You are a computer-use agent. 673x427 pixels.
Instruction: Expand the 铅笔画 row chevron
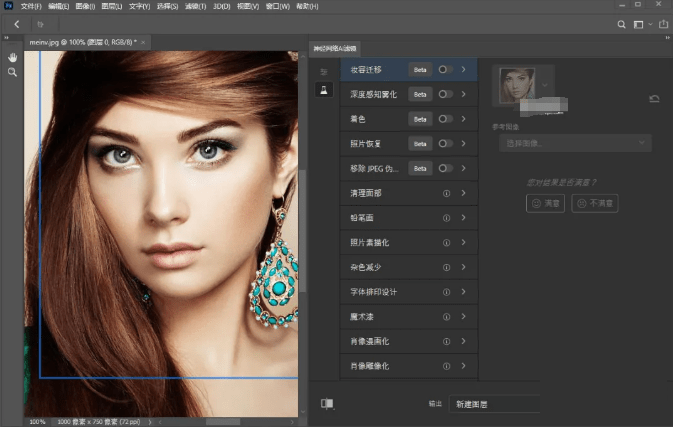click(464, 218)
